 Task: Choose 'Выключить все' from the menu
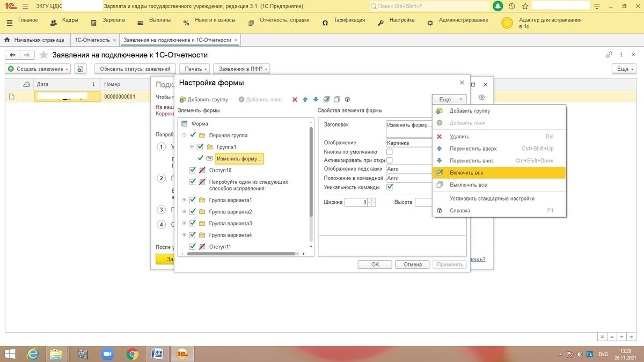point(499,184)
